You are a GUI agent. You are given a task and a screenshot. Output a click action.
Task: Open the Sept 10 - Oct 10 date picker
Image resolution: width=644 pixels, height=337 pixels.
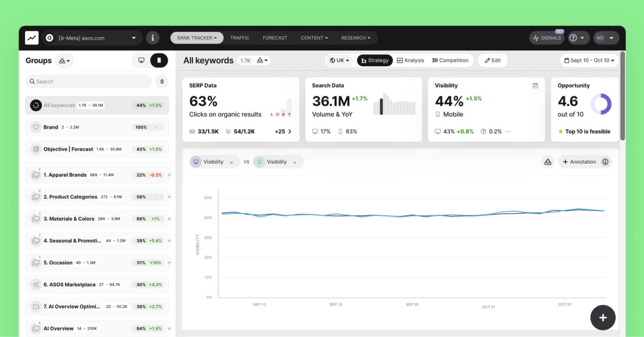[589, 60]
